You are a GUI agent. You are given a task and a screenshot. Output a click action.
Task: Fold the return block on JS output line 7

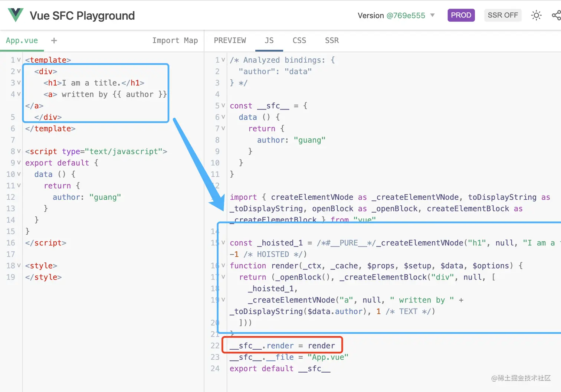(223, 128)
